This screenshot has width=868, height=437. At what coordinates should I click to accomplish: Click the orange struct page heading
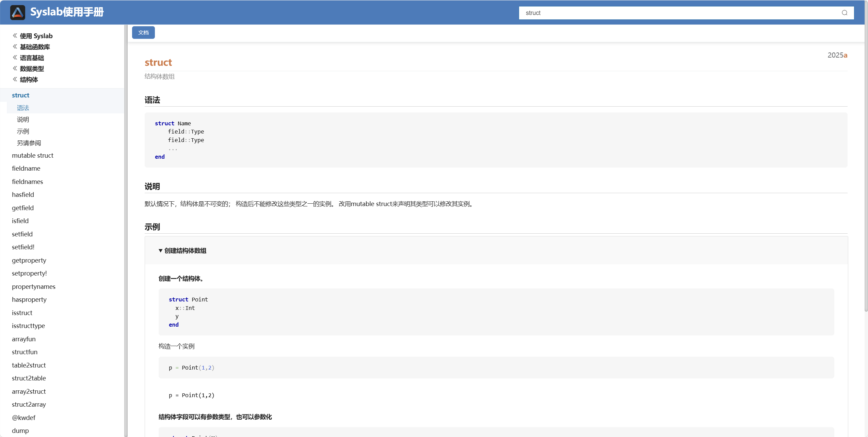[x=158, y=63]
